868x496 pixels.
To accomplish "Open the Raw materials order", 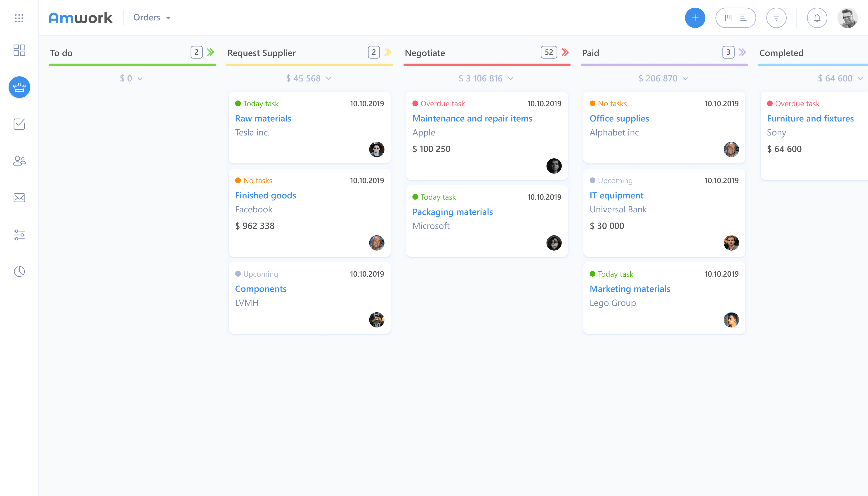I will tap(263, 119).
